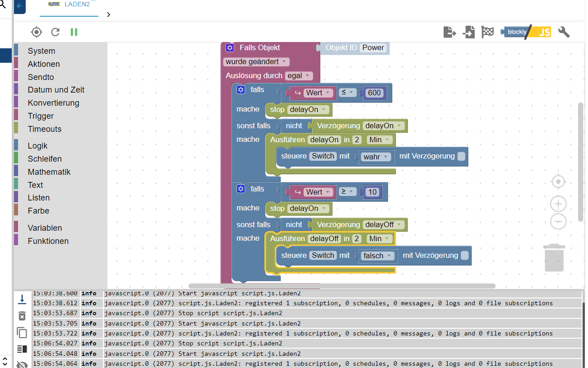Toggle Blockly to JS code view
588x368 pixels.
(x=526, y=32)
